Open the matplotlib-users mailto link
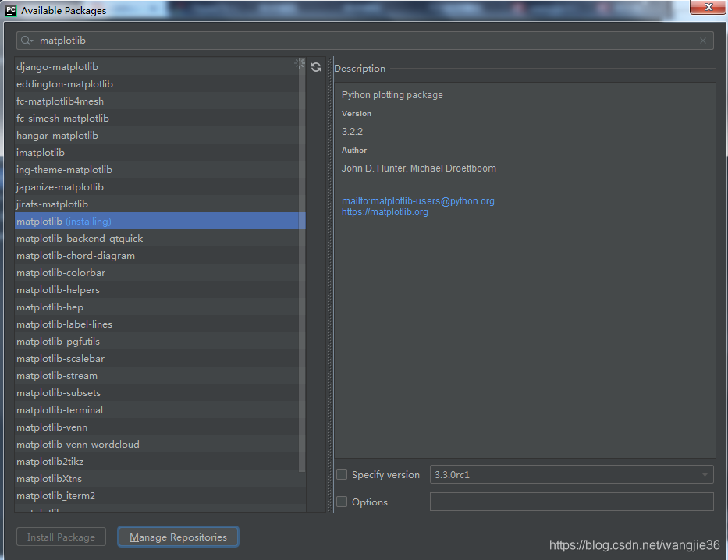The width and height of the screenshot is (728, 560). [417, 200]
